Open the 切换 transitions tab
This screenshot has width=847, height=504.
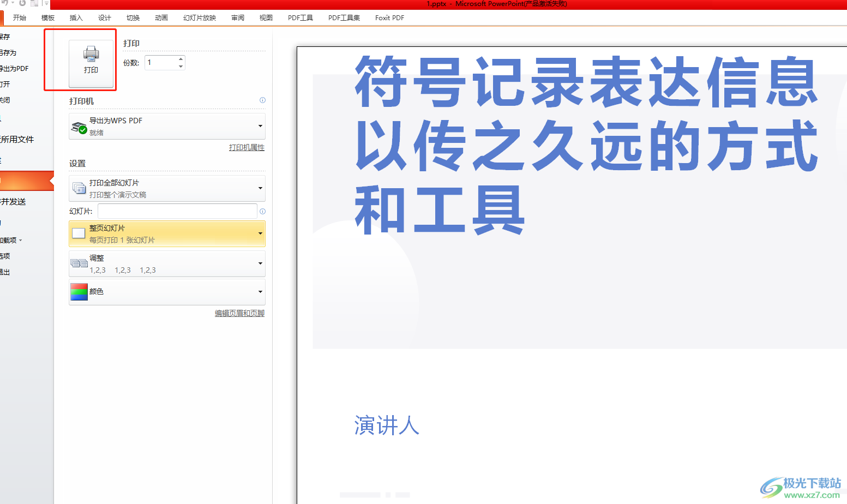click(x=133, y=18)
